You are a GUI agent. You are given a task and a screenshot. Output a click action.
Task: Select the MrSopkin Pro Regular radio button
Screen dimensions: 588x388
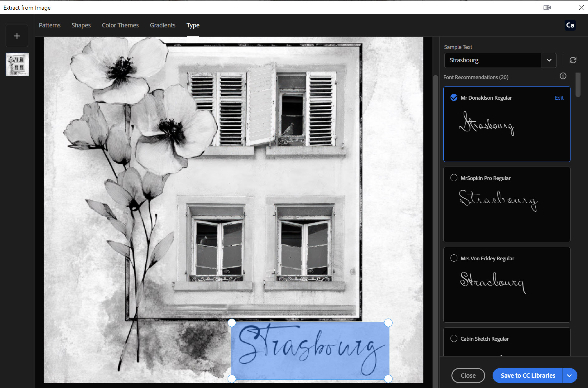coord(454,178)
